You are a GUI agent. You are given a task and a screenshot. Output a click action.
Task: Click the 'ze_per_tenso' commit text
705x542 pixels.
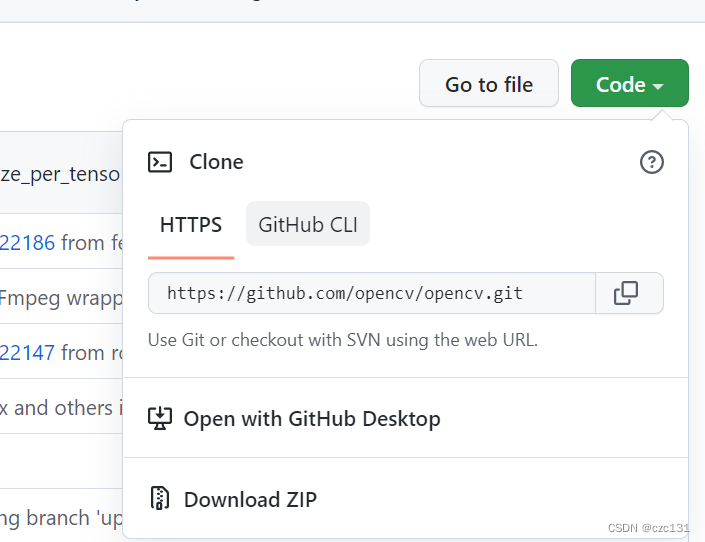point(60,174)
